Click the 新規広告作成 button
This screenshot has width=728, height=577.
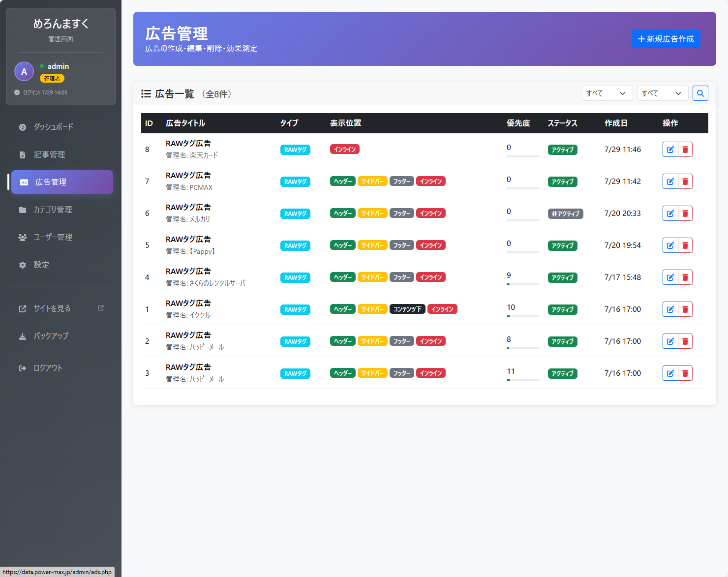click(x=666, y=39)
